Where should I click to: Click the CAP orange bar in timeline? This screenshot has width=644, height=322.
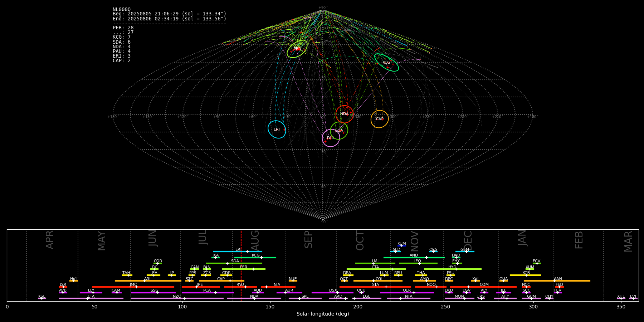222,281
